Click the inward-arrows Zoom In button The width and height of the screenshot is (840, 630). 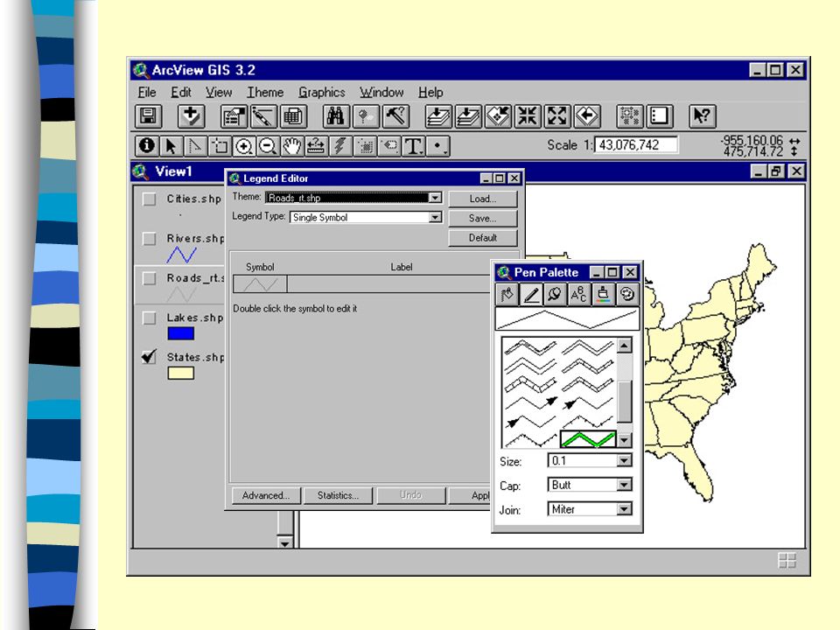(x=528, y=116)
